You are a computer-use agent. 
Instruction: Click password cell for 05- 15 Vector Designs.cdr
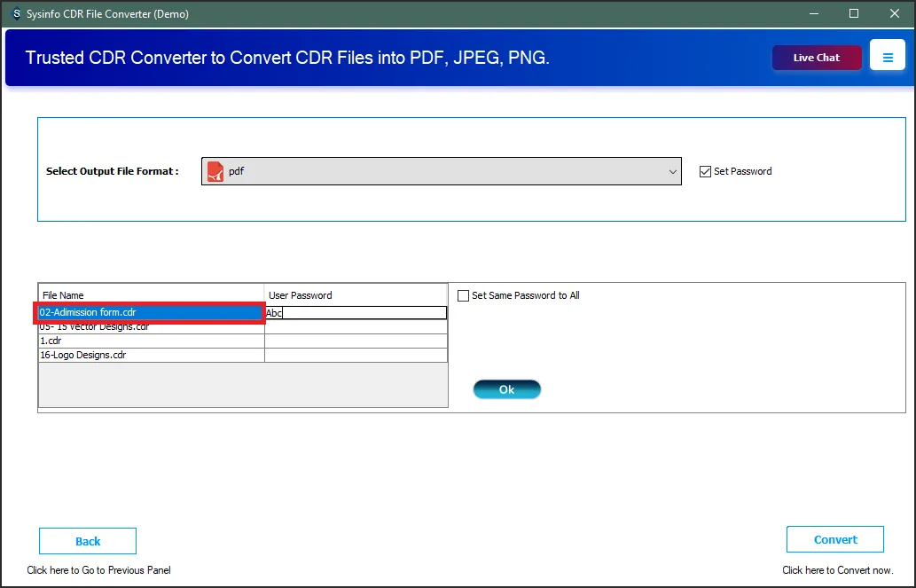356,326
